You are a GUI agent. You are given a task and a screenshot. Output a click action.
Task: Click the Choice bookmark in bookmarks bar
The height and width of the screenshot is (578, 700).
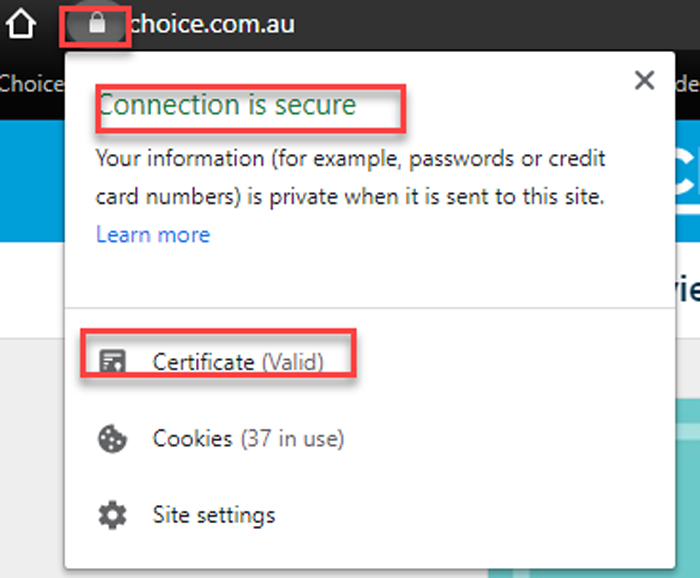click(30, 84)
